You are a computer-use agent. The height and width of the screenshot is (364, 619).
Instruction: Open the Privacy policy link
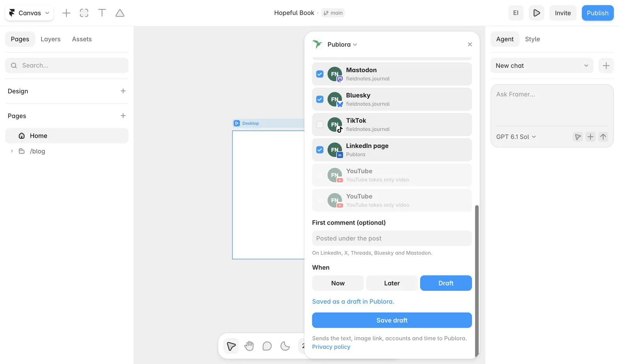point(331,347)
